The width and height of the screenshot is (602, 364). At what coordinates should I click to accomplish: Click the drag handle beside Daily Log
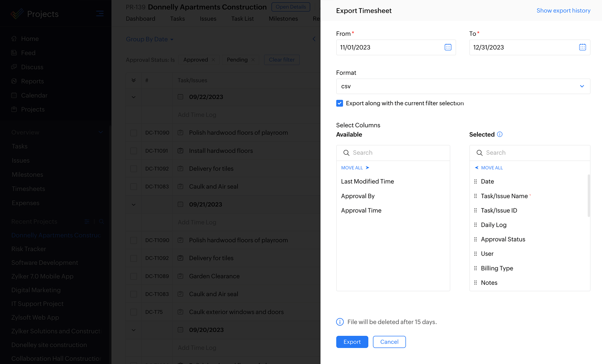475,225
